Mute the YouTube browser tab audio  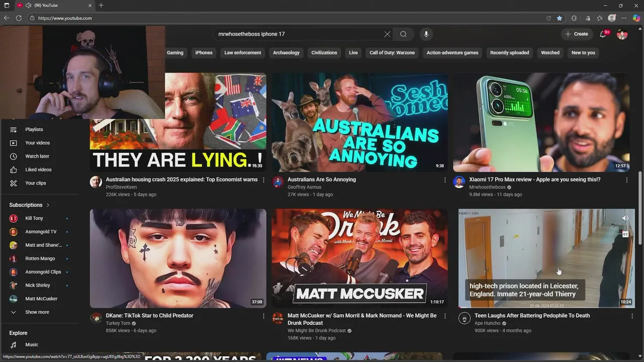(28, 6)
